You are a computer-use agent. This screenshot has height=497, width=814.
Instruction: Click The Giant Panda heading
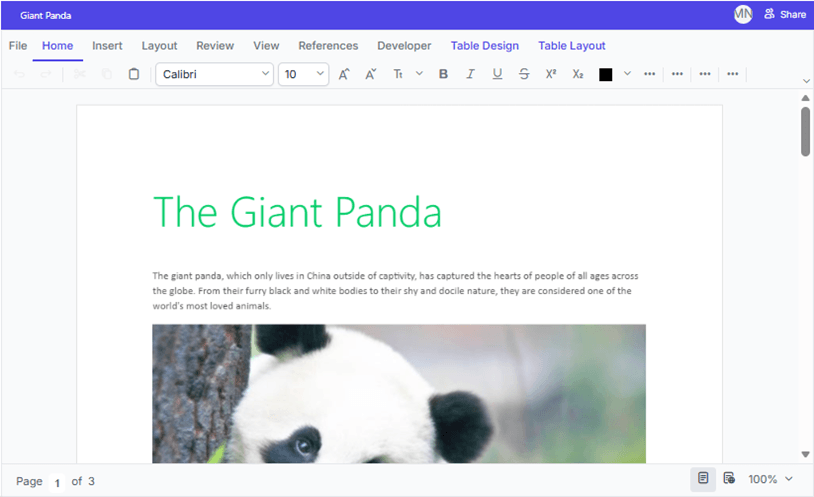click(297, 212)
